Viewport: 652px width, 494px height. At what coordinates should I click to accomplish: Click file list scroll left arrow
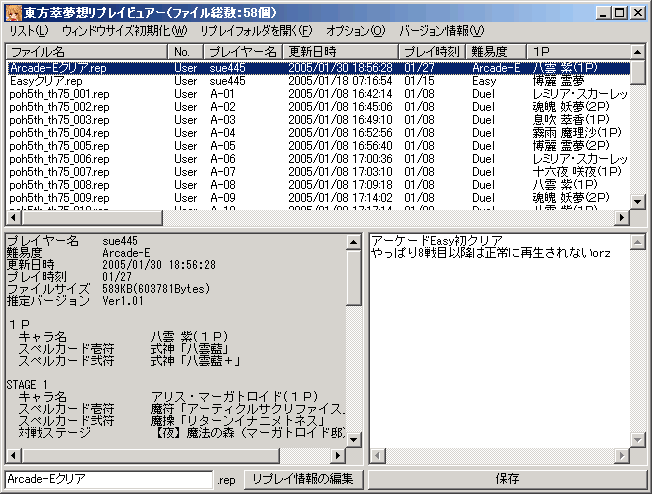(x=13, y=217)
